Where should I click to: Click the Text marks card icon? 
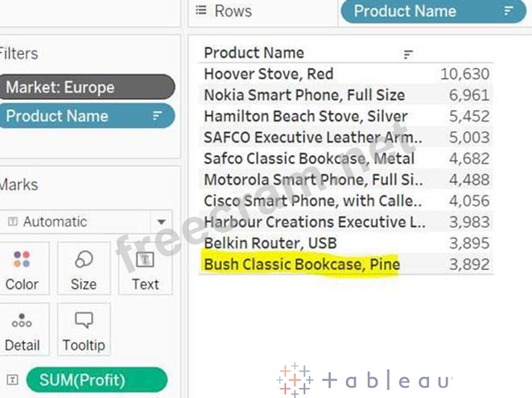tap(146, 260)
